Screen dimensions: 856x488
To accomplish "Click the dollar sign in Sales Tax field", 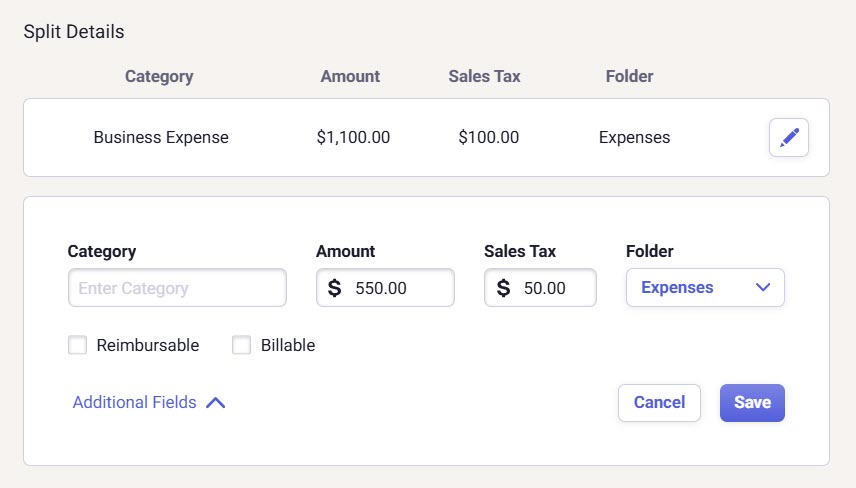I will coord(503,288).
